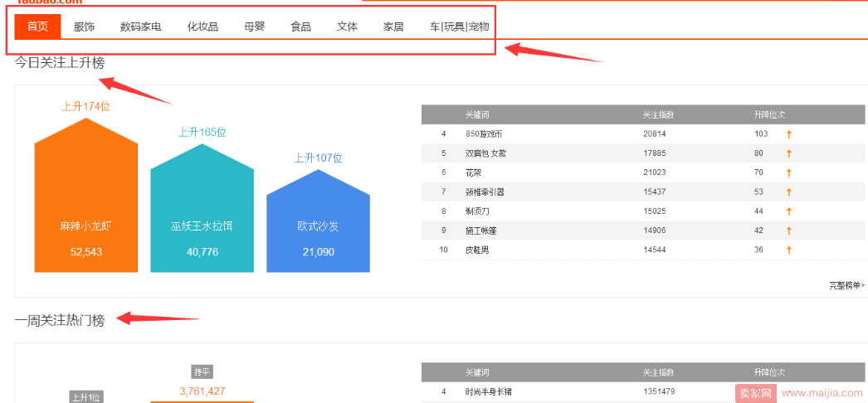Click the rank change value 103
Viewport: 868px width, 403px height.
click(761, 134)
